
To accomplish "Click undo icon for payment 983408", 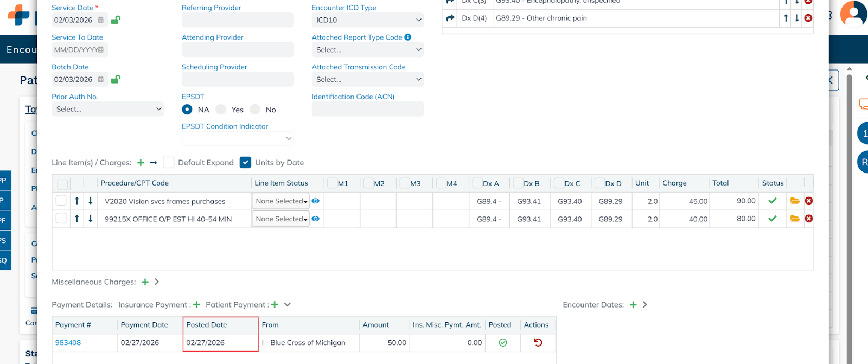I will [538, 343].
